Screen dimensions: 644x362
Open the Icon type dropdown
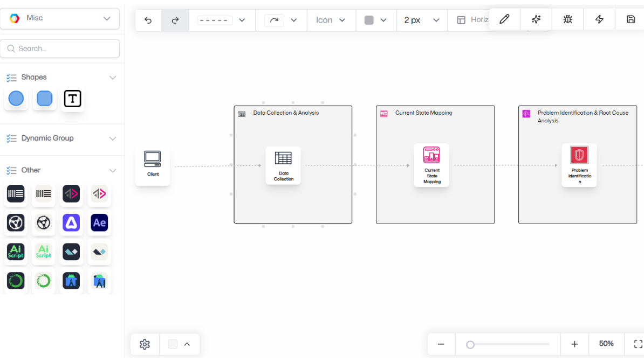pyautogui.click(x=330, y=20)
